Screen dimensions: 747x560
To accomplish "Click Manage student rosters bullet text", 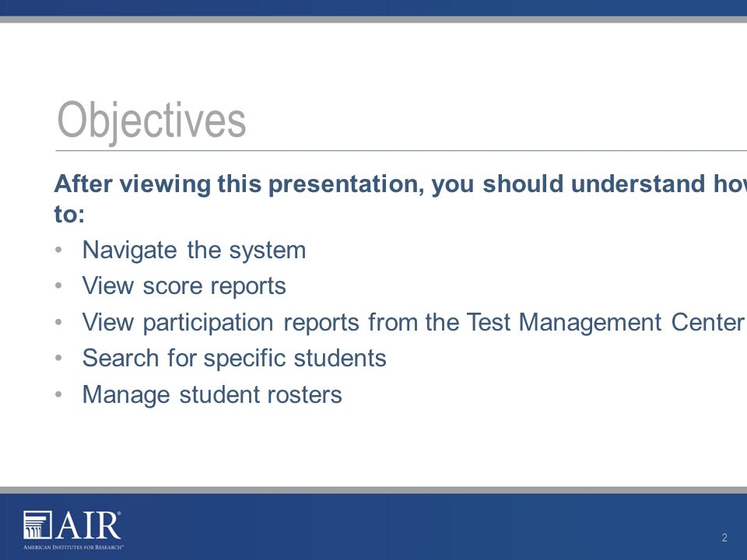I will 212,395.
